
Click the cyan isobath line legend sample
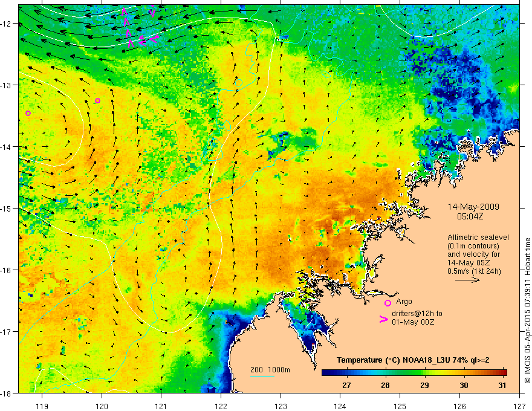click(x=262, y=376)
